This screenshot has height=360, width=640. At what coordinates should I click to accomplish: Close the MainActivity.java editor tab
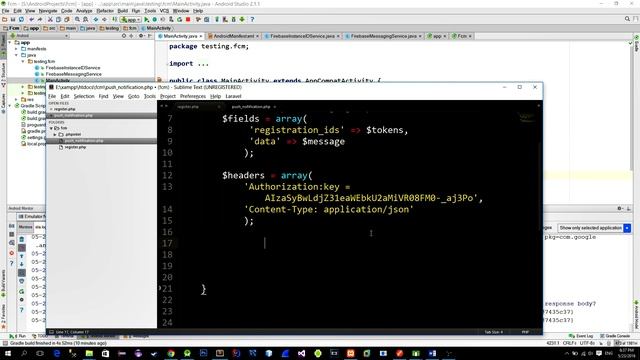201,36
